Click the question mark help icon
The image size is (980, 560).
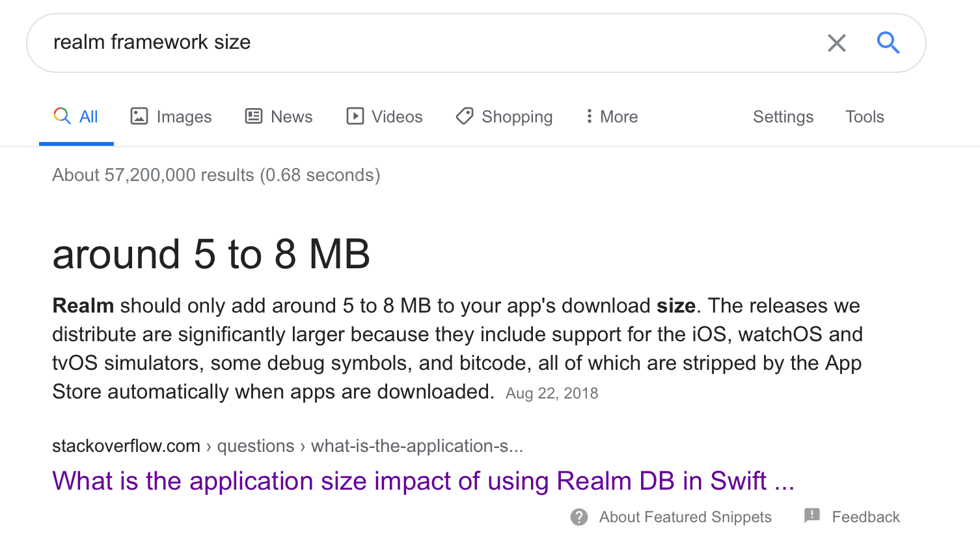point(579,517)
